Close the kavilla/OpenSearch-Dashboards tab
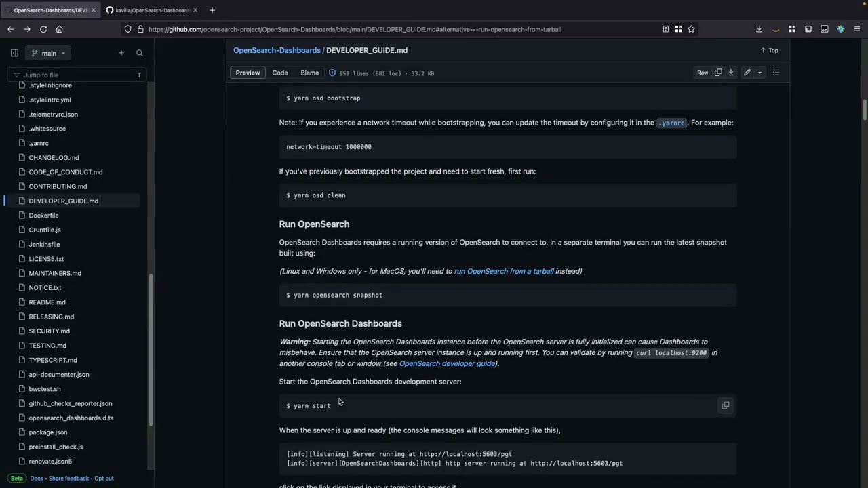 click(195, 10)
